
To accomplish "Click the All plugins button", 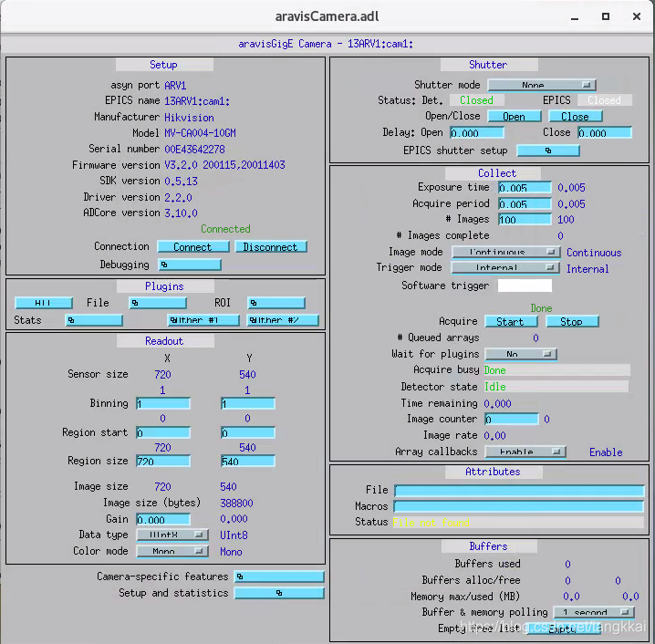I will point(44,303).
